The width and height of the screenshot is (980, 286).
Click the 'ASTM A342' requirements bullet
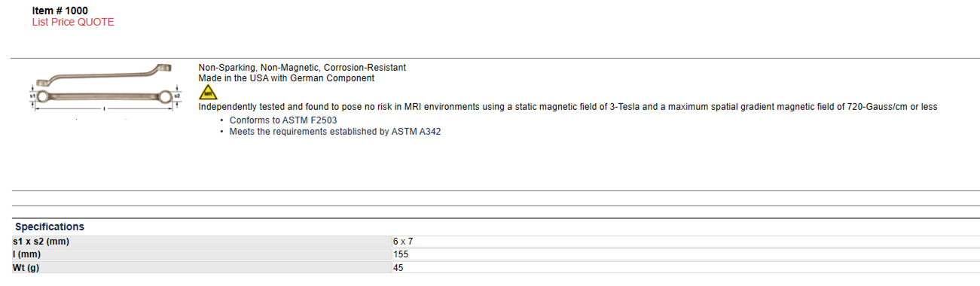pos(335,132)
